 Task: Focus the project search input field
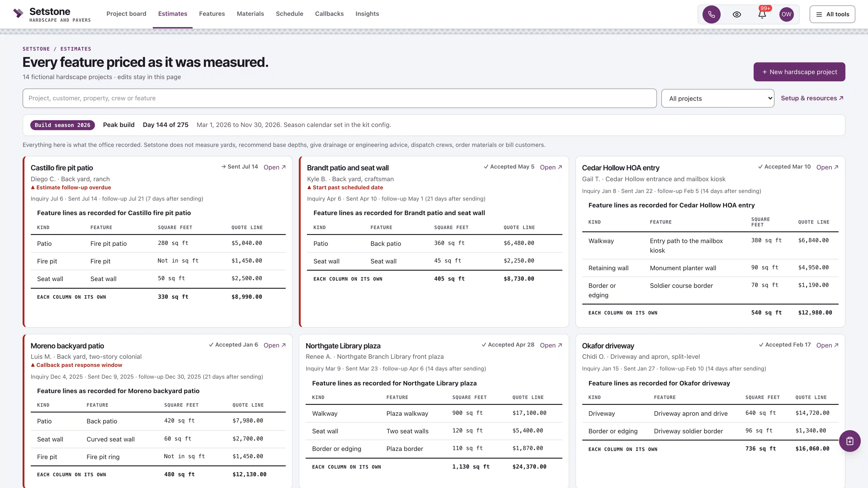click(339, 98)
